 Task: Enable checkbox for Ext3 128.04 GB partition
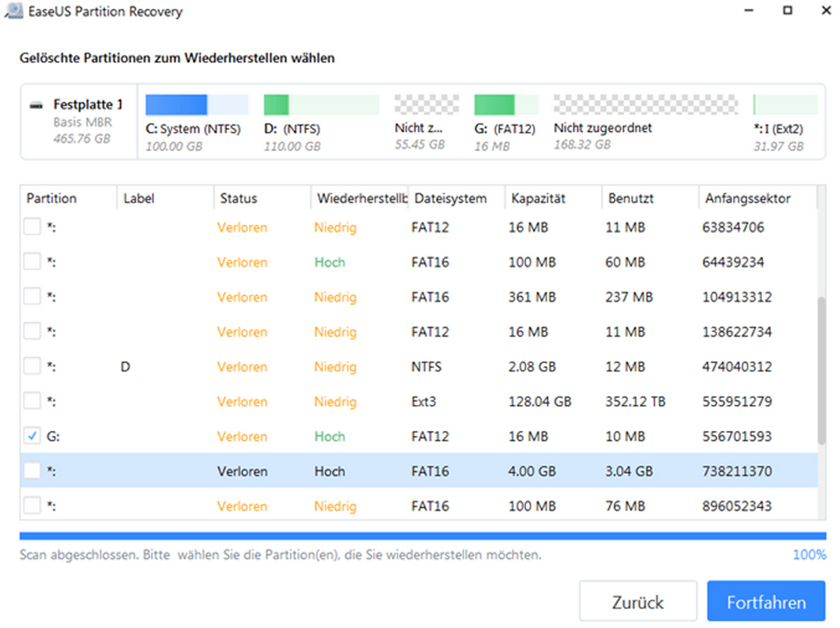click(x=32, y=401)
